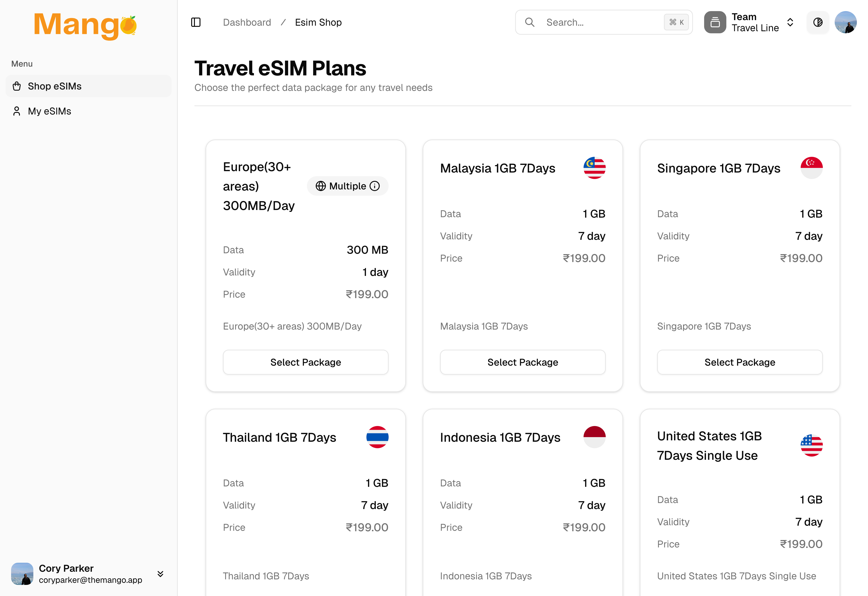The image size is (868, 596).
Task: Focus the Search input field
Action: click(x=603, y=22)
